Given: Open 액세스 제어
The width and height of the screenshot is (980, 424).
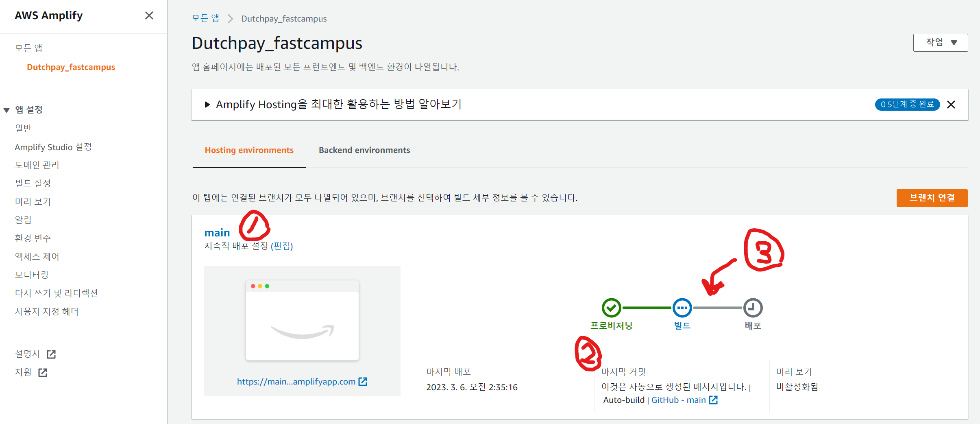Looking at the screenshot, I should click(x=37, y=256).
